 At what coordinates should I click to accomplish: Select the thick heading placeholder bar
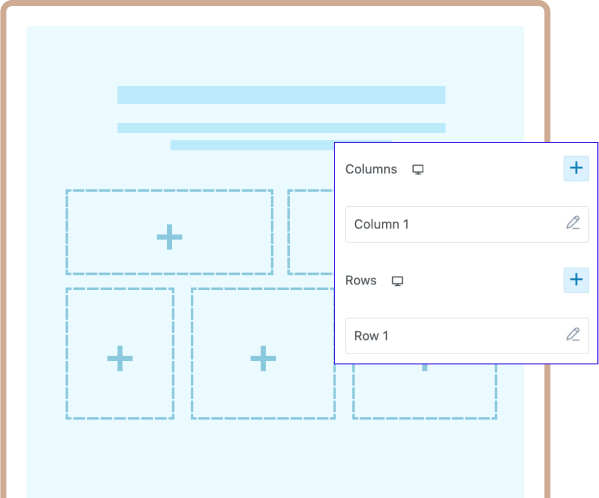pos(281,95)
